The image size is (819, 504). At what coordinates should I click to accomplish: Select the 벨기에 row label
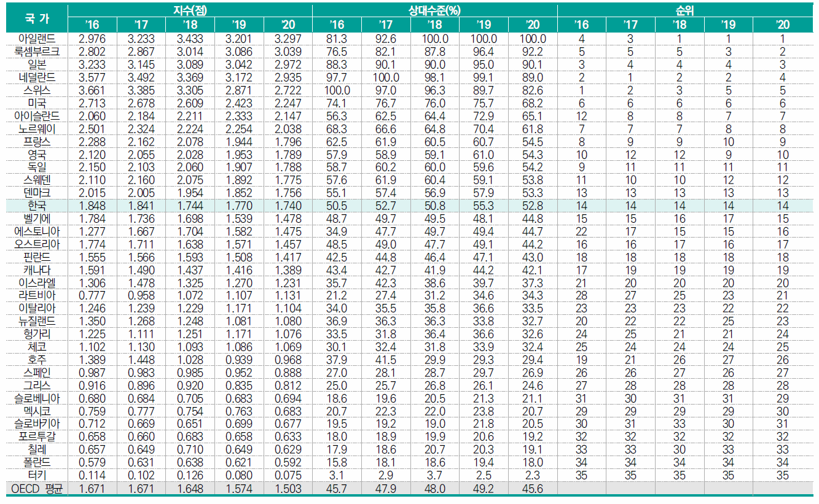click(37, 218)
